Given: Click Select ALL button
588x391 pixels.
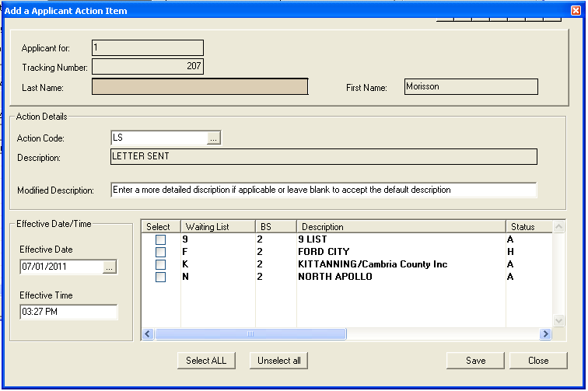Looking at the screenshot, I should click(x=206, y=361).
